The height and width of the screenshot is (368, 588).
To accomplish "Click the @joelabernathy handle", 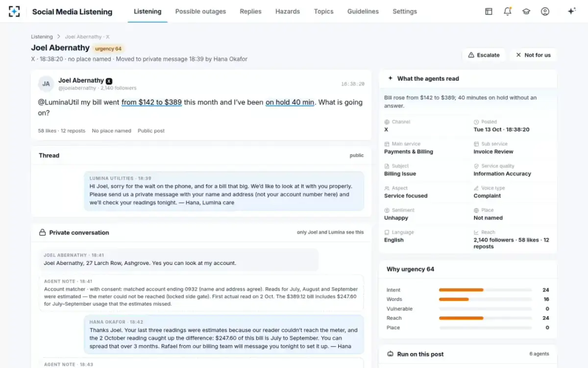I will [x=77, y=88].
